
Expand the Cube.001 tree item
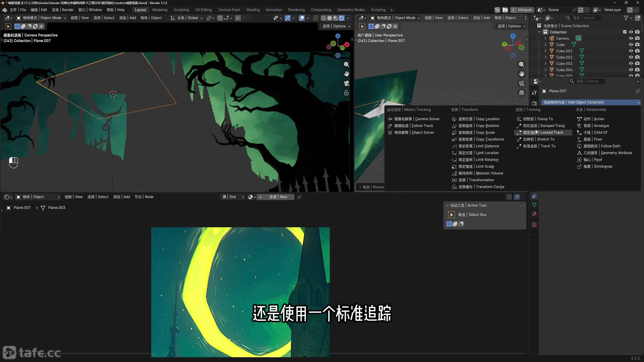point(545,51)
